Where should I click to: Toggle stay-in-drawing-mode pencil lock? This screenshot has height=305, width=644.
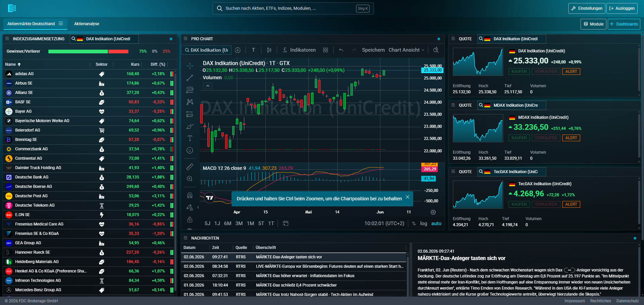[190, 207]
